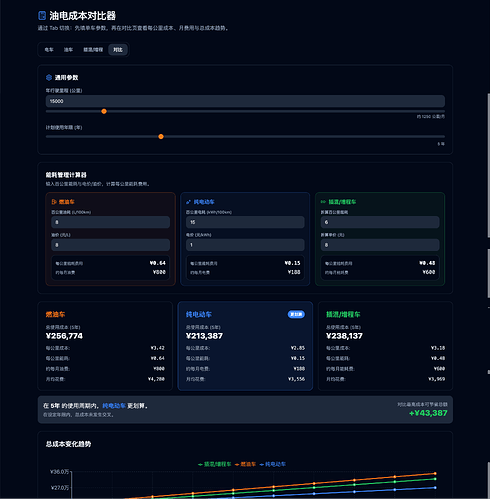The width and height of the screenshot is (490, 499).
Task: Toggle 纯电动车 series in chart legend
Action: [272, 464]
